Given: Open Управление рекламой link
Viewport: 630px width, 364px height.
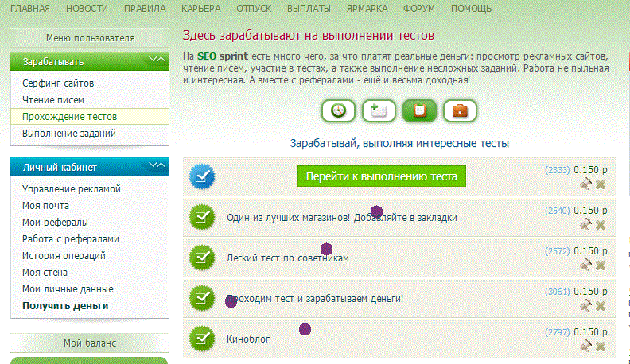Looking at the screenshot, I should coord(72,188).
